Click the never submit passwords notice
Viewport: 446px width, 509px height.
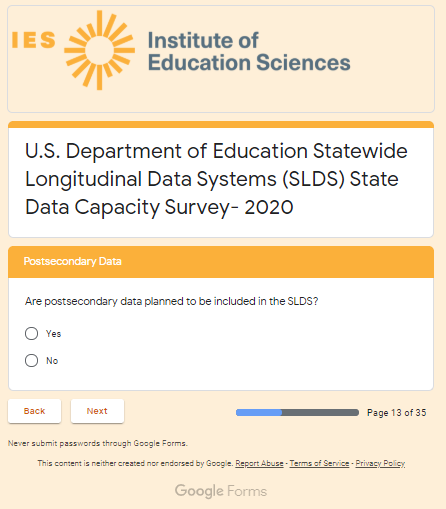(x=98, y=443)
